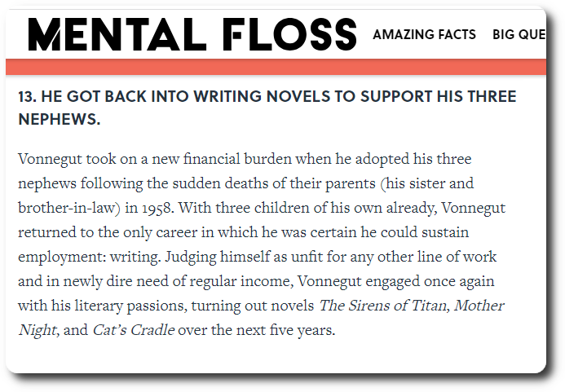Screen dimensions: 565x392
Task: Click the italic Cat's Cradle title
Action: point(132,331)
